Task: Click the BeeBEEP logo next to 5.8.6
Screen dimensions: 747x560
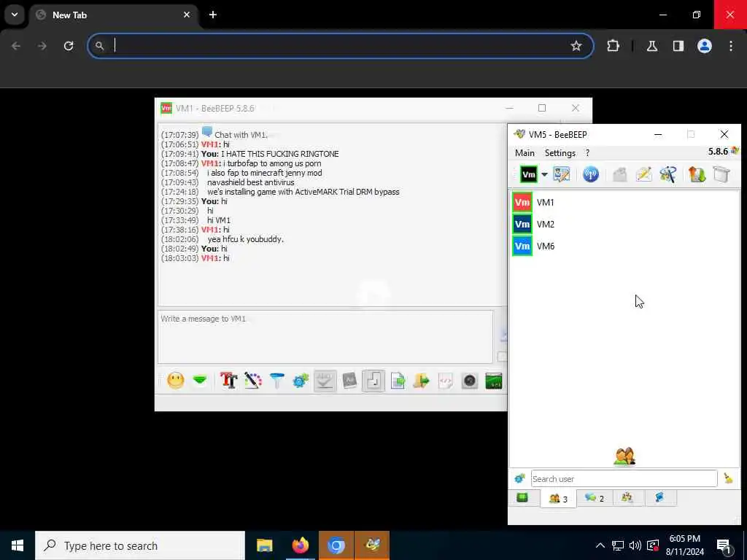Action: (x=735, y=151)
